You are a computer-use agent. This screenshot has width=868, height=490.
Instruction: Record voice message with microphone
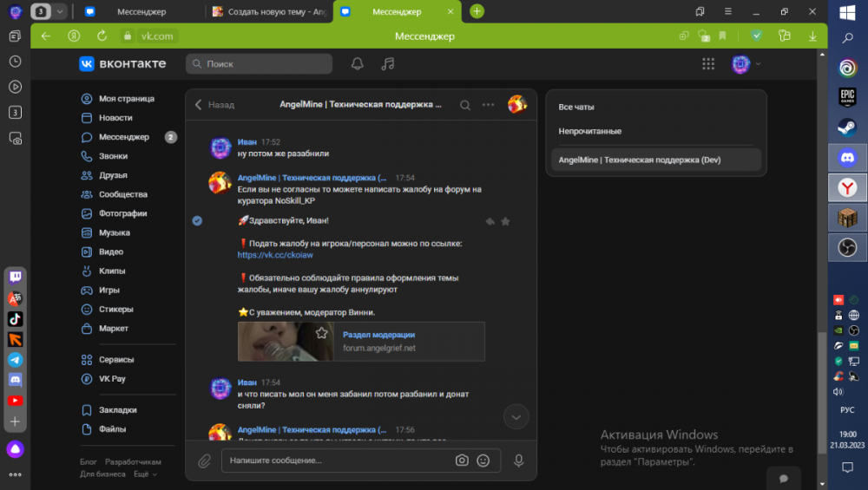(519, 461)
